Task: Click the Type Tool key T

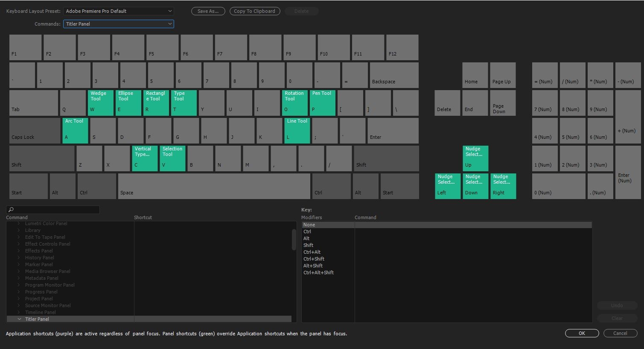Action: tap(184, 103)
